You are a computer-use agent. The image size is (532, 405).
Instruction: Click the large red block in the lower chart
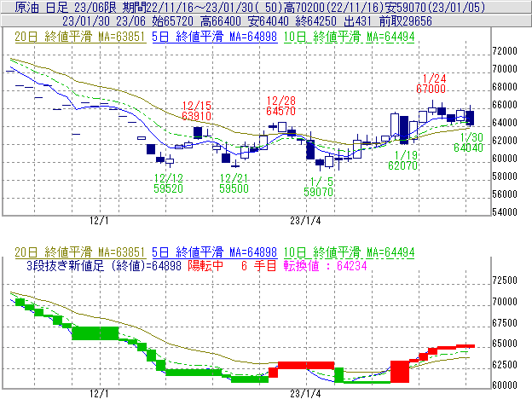coord(400,372)
